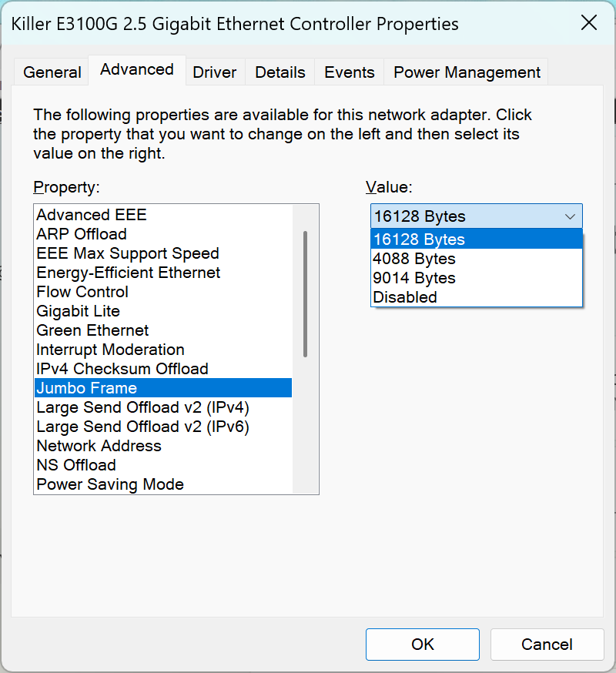The width and height of the screenshot is (616, 673).
Task: Select the Advanced tab
Action: [137, 69]
